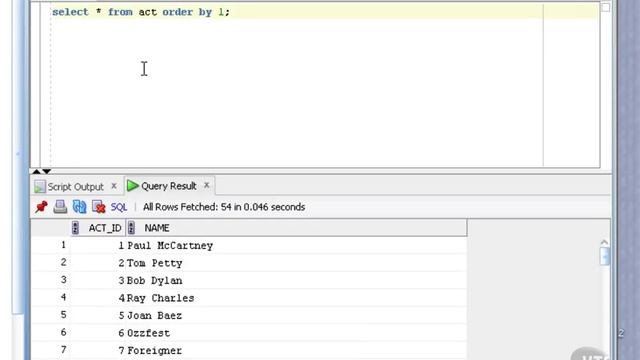Select the Foreigner cell
640x360 pixels.
point(296,351)
